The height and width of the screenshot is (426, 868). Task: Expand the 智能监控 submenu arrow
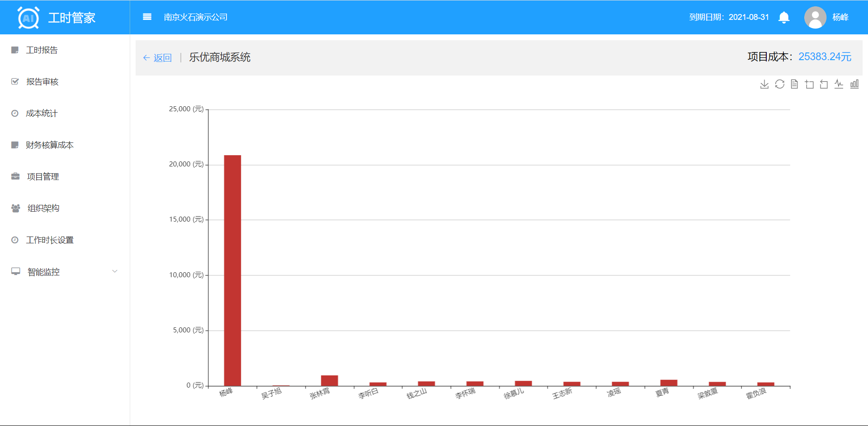pyautogui.click(x=115, y=271)
